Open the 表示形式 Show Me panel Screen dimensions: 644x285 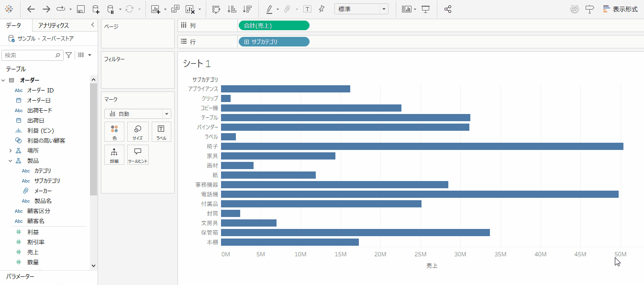click(620, 9)
